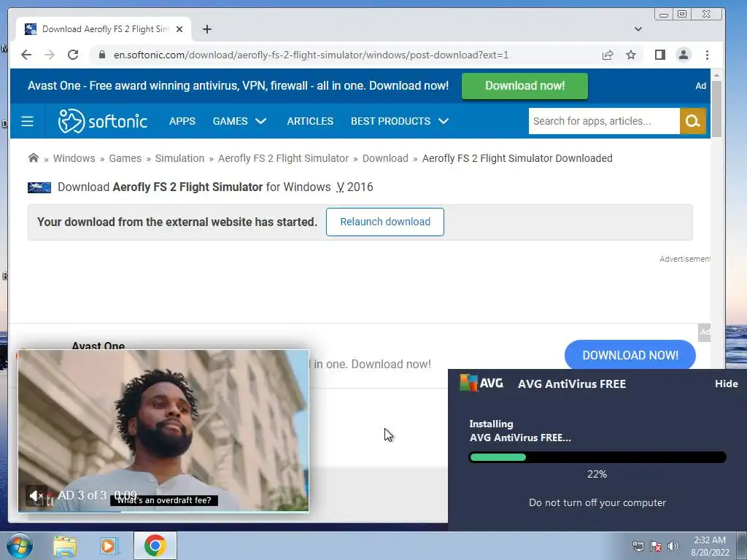
Task: Click 'Installing AVG AntiVirus FREE...' text
Action: coord(519,430)
